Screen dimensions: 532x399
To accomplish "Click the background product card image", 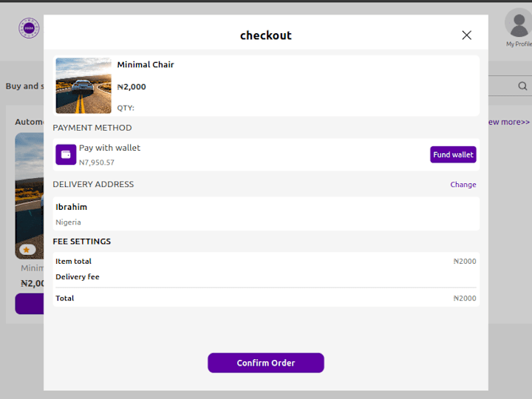I will tap(29, 196).
